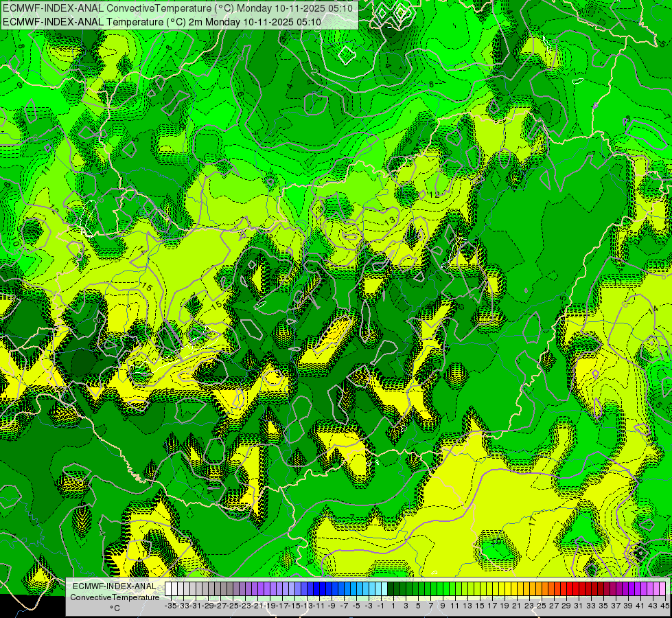
Task: Click the legend value '43'
Action: tap(653, 606)
